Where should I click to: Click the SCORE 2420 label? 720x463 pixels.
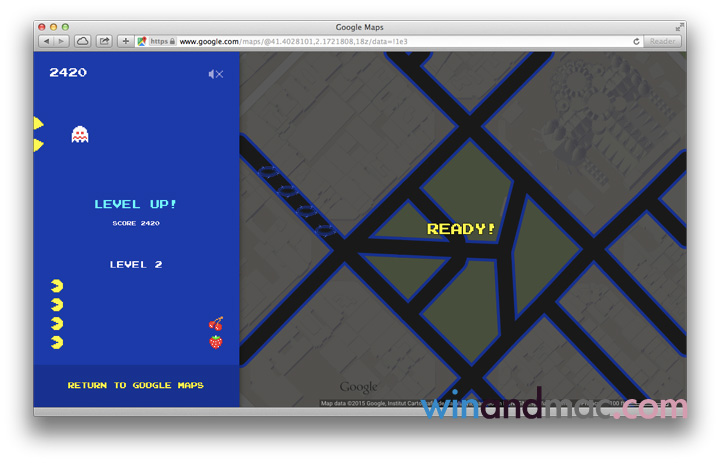(136, 223)
